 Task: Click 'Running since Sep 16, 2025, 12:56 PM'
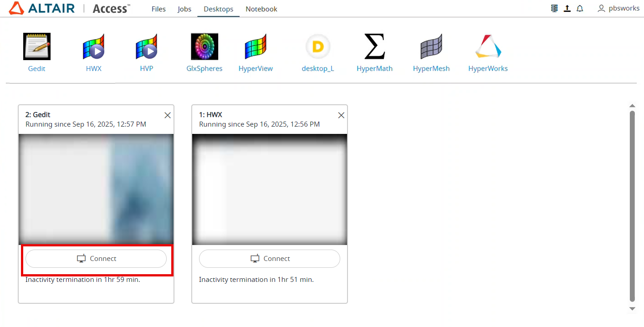click(260, 124)
